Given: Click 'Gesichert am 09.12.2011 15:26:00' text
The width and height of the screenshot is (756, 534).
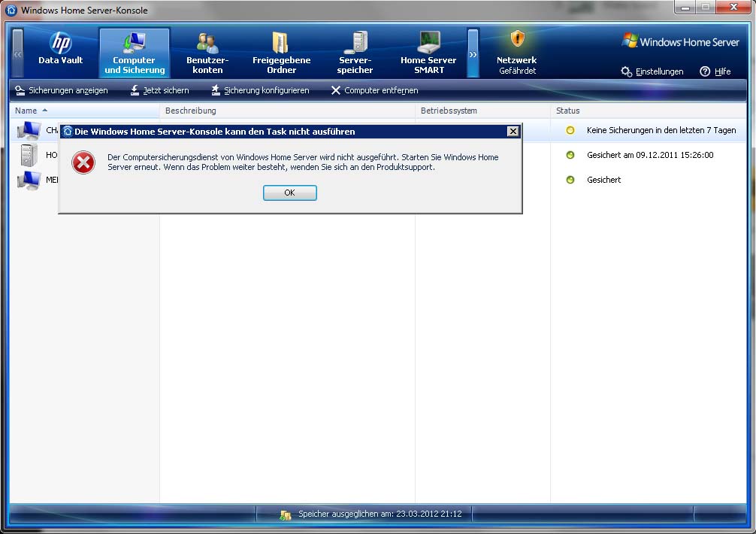Looking at the screenshot, I should tap(650, 155).
